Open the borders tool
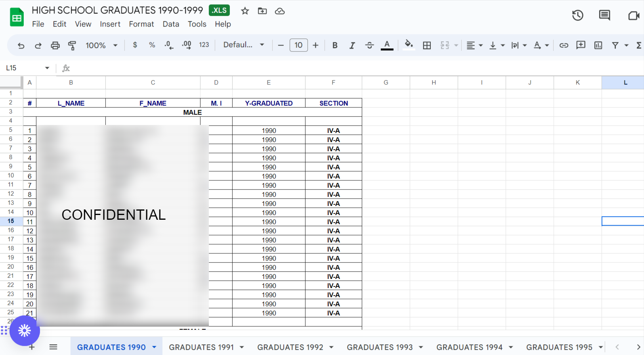Image resolution: width=644 pixels, height=355 pixels. (427, 45)
